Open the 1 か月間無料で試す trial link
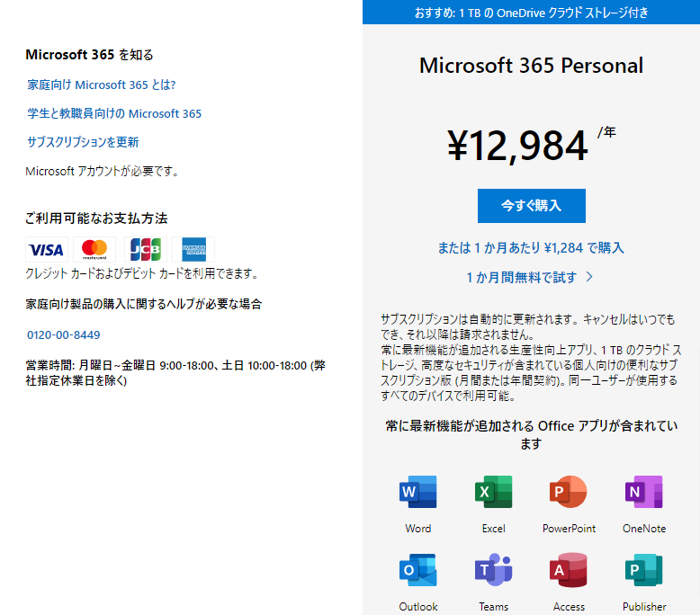The height and width of the screenshot is (615, 700). coord(522,278)
